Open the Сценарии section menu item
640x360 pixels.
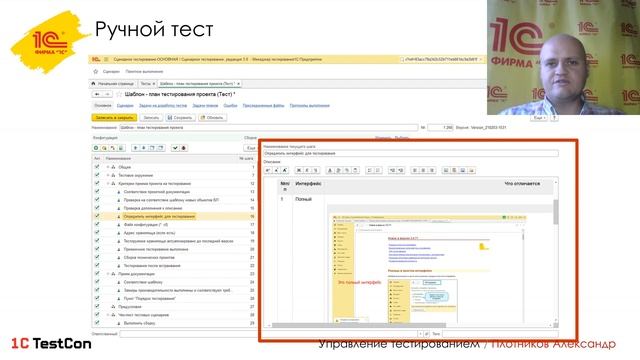(x=111, y=71)
